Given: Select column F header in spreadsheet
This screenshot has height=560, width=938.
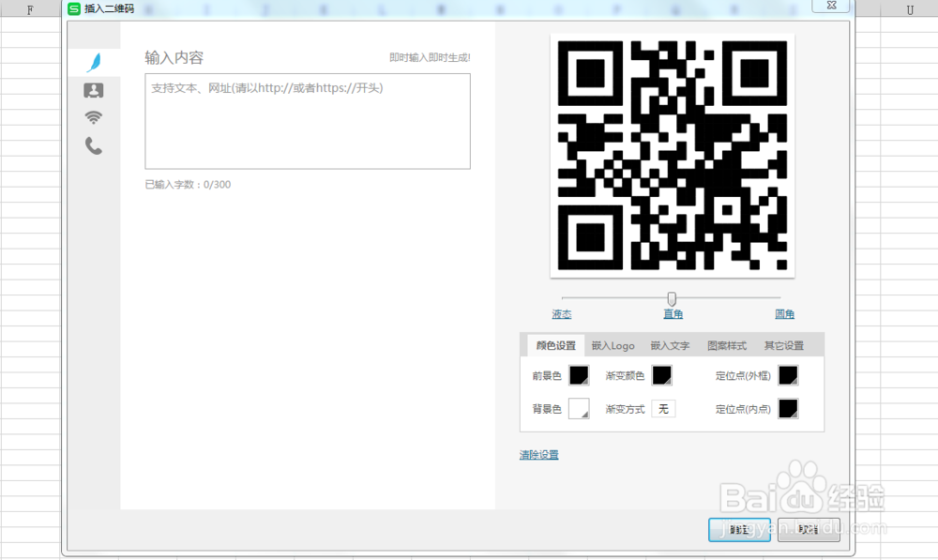Looking at the screenshot, I should (30, 9).
